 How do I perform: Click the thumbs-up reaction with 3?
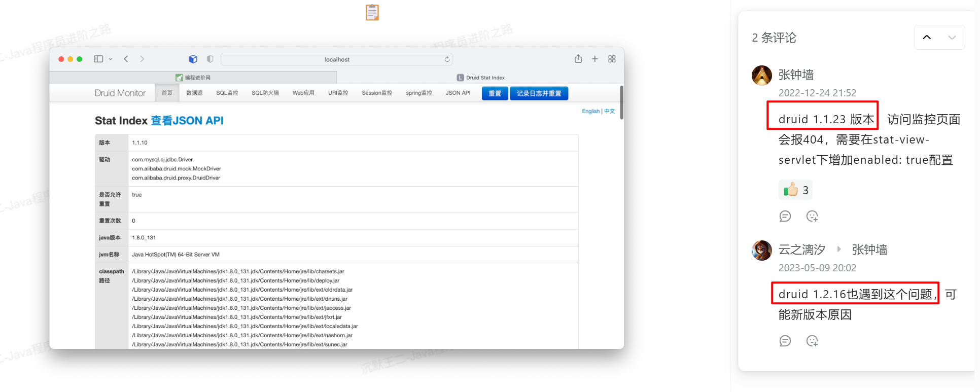[x=796, y=190]
